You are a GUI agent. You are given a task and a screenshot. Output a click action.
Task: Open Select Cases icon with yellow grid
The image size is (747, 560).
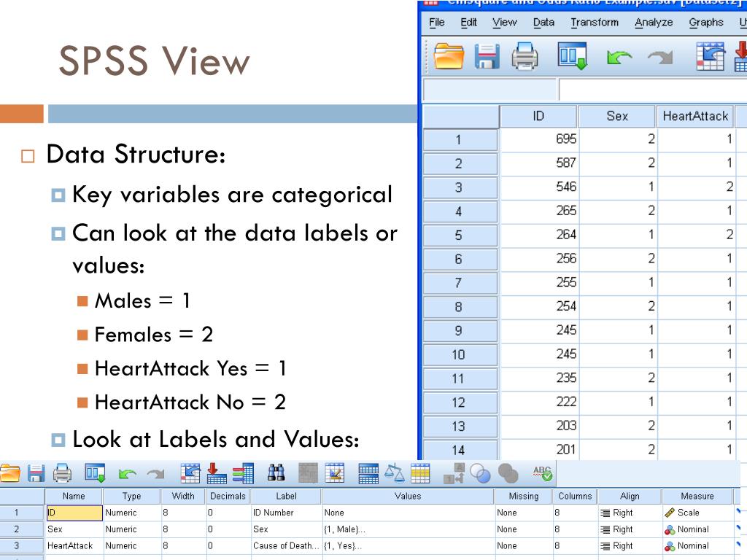pos(420,472)
